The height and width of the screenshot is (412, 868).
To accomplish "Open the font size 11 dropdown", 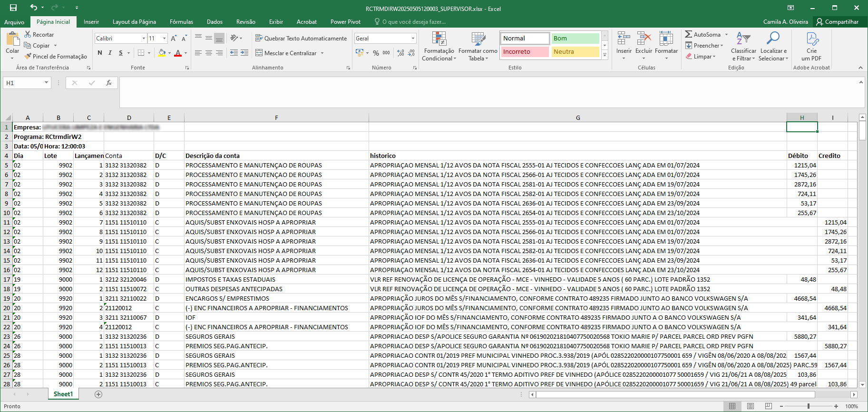I will pyautogui.click(x=165, y=39).
